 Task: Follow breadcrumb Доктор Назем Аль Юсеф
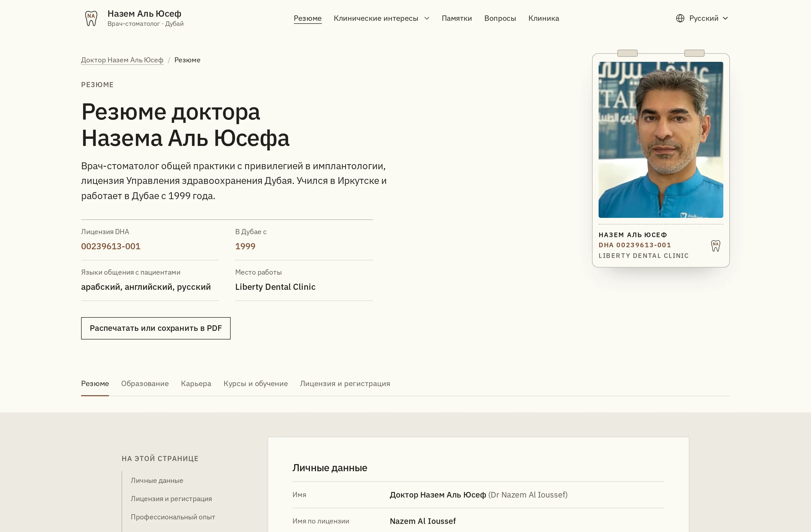click(x=122, y=60)
